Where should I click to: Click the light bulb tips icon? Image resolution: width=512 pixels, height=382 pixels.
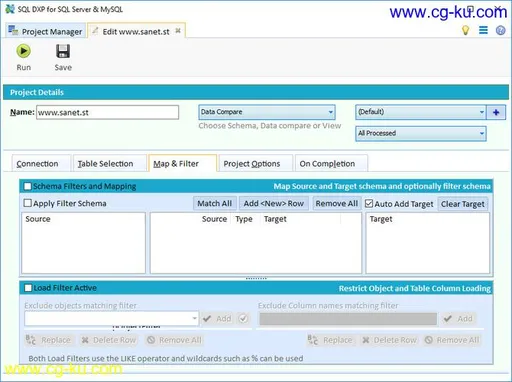click(x=465, y=30)
